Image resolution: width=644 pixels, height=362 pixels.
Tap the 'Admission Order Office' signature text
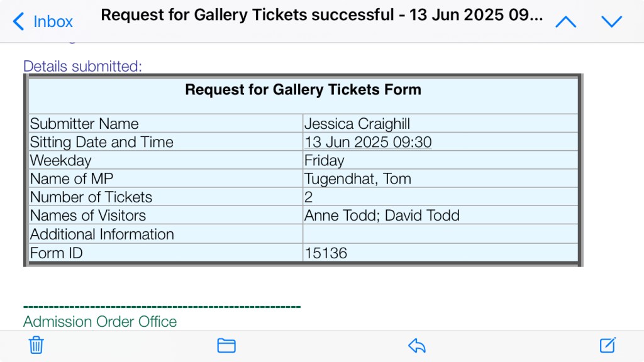click(x=100, y=322)
